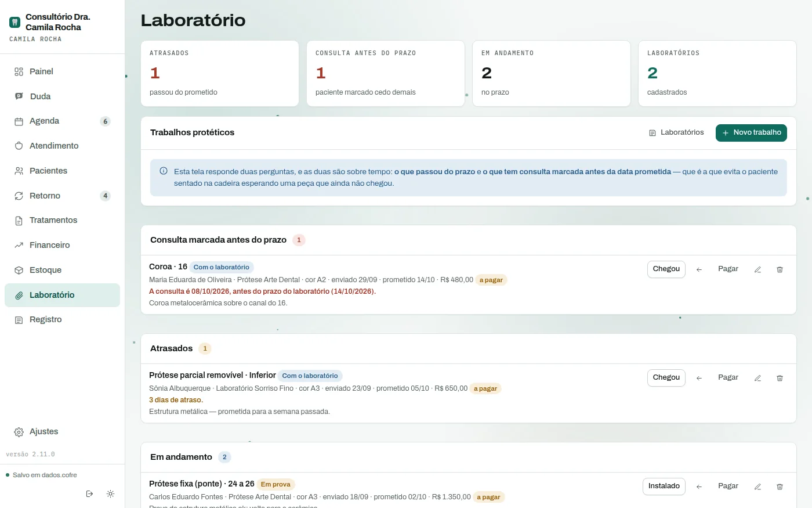This screenshot has width=812, height=508.
Task: Delete Prótese fixa (ponte) with the trash icon
Action: (x=780, y=487)
